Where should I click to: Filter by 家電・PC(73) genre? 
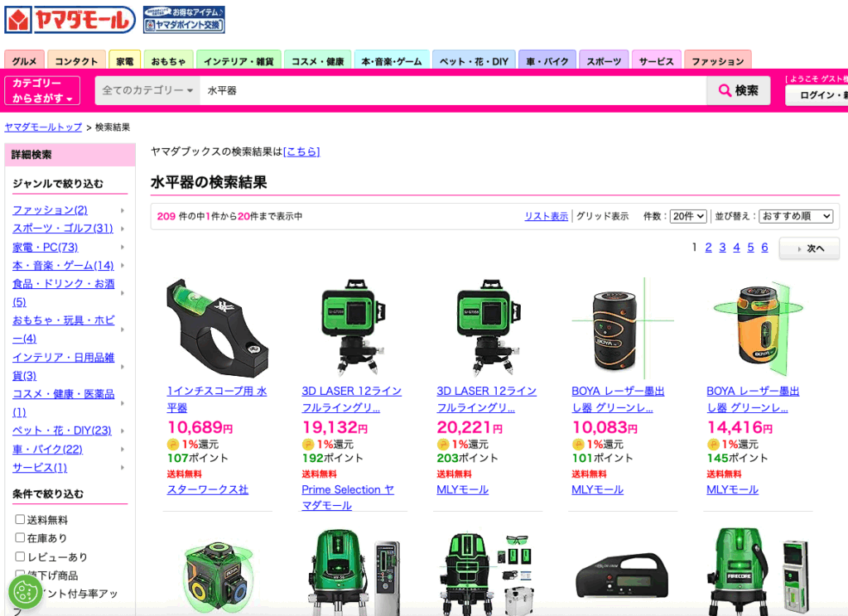tap(46, 248)
